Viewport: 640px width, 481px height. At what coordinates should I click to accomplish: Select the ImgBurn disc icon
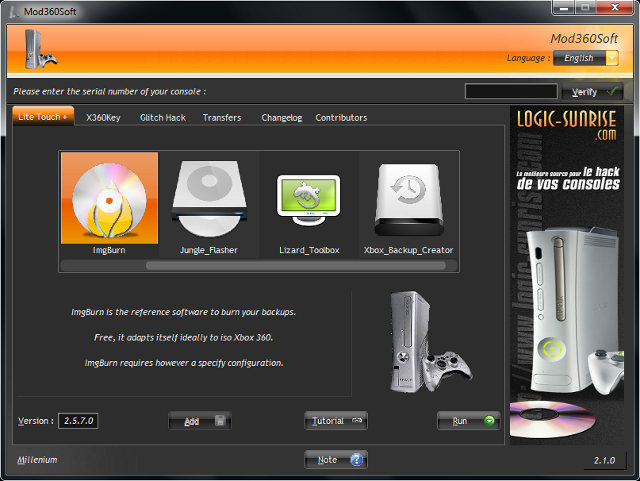[109, 199]
